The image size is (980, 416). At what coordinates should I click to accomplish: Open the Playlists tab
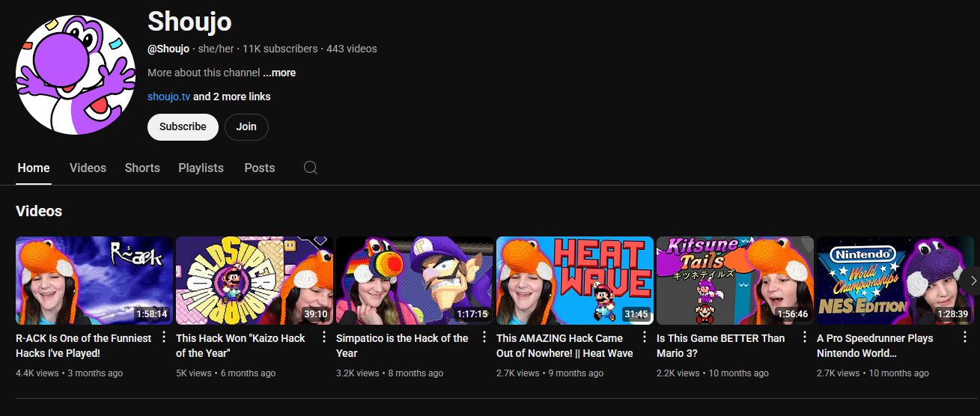coord(201,168)
